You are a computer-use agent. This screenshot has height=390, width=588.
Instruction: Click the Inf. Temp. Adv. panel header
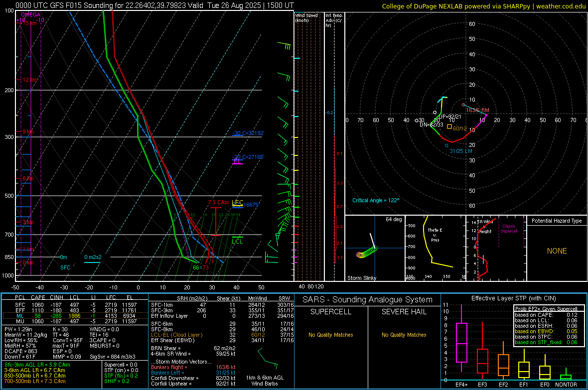pos(334,20)
